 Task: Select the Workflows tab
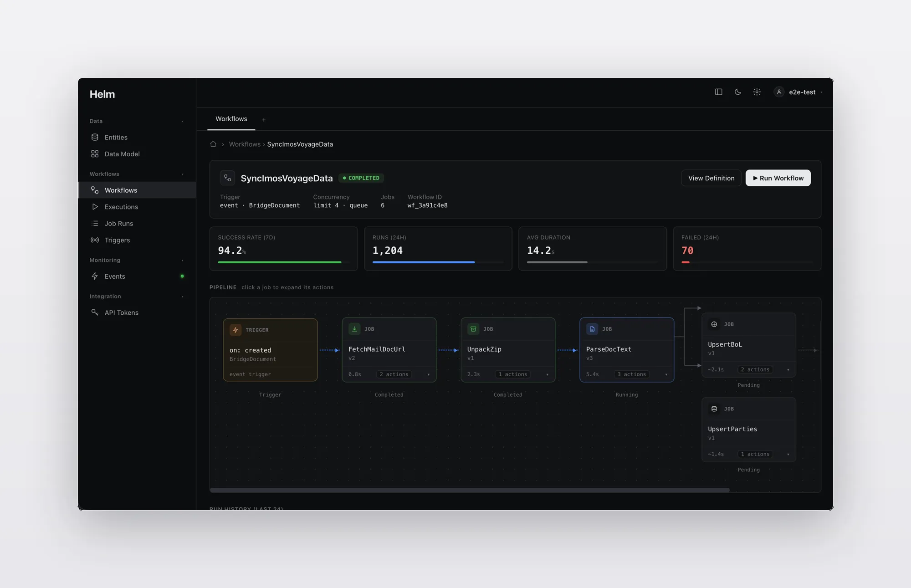tap(231, 119)
